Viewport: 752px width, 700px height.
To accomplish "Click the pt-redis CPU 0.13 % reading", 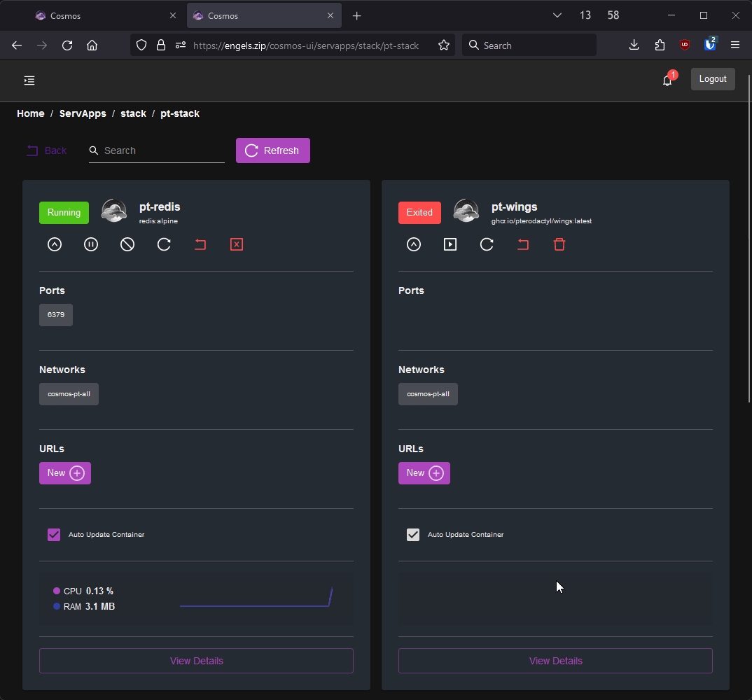I will tap(83, 591).
